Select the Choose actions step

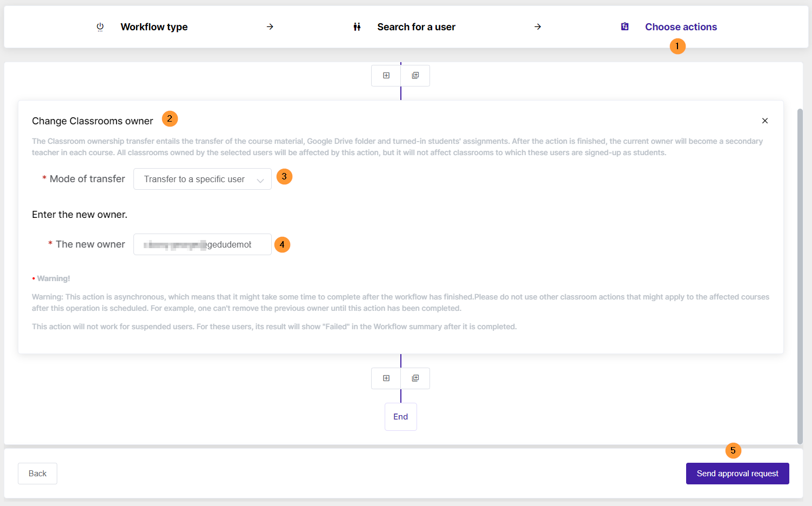[681, 27]
